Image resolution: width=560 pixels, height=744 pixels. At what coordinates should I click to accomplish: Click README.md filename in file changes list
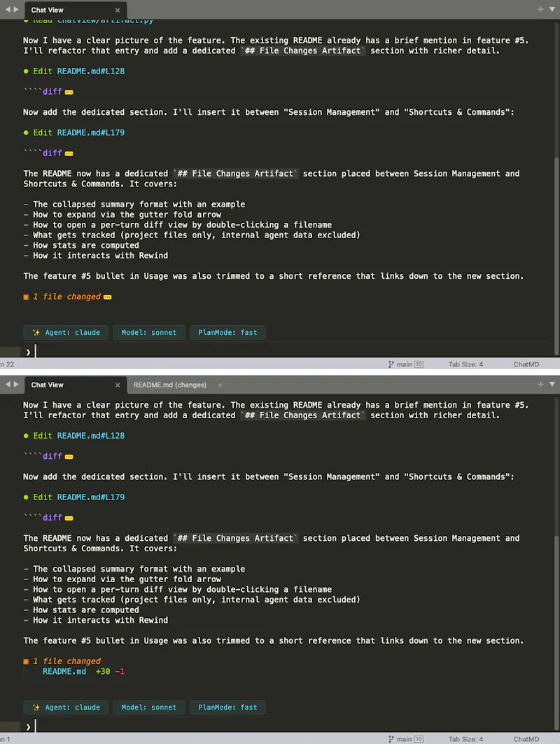(x=64, y=671)
